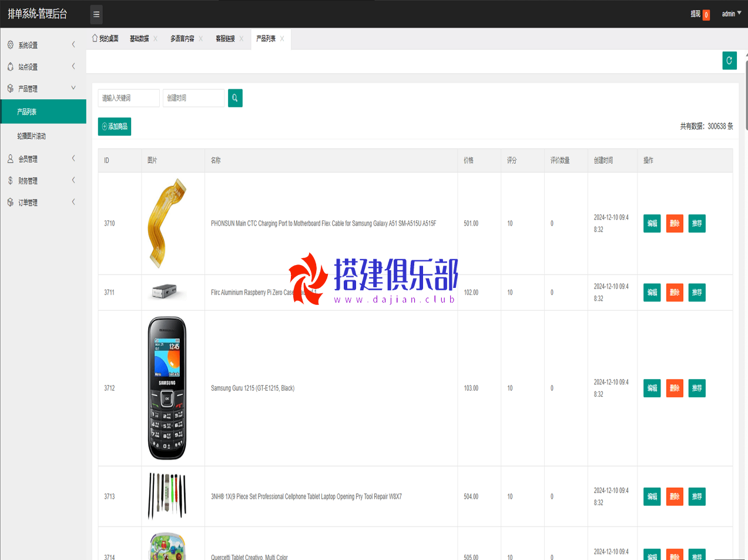Click the 共有数据: 300638 条 total count
The height and width of the screenshot is (560, 748).
706,126
